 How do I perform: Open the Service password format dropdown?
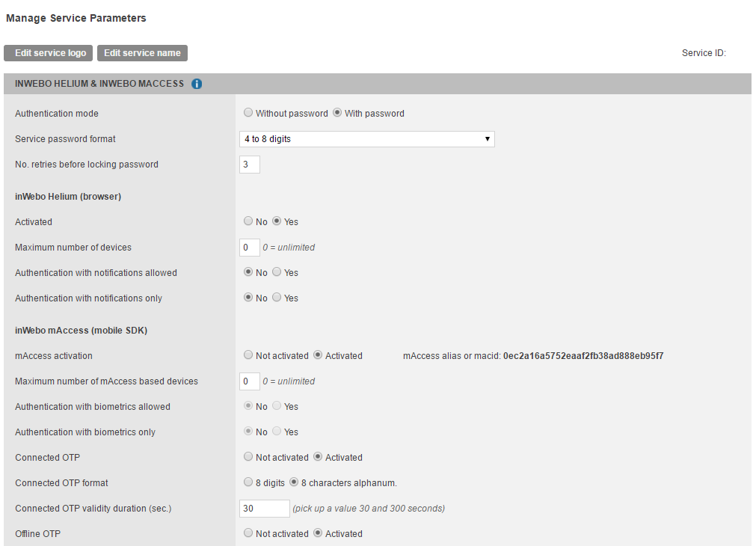click(x=366, y=139)
